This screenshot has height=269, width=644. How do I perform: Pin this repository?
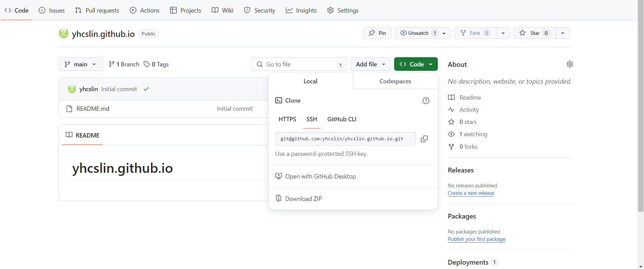(x=377, y=33)
